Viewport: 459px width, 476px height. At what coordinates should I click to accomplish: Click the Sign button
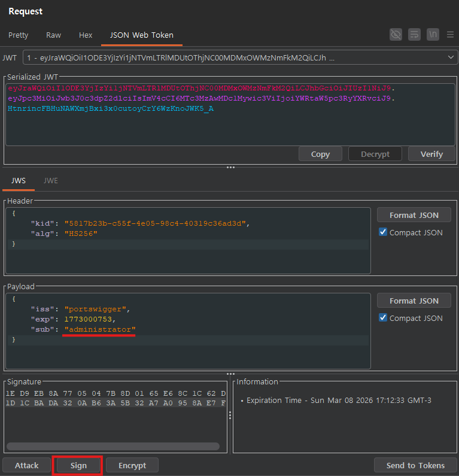coord(78,465)
